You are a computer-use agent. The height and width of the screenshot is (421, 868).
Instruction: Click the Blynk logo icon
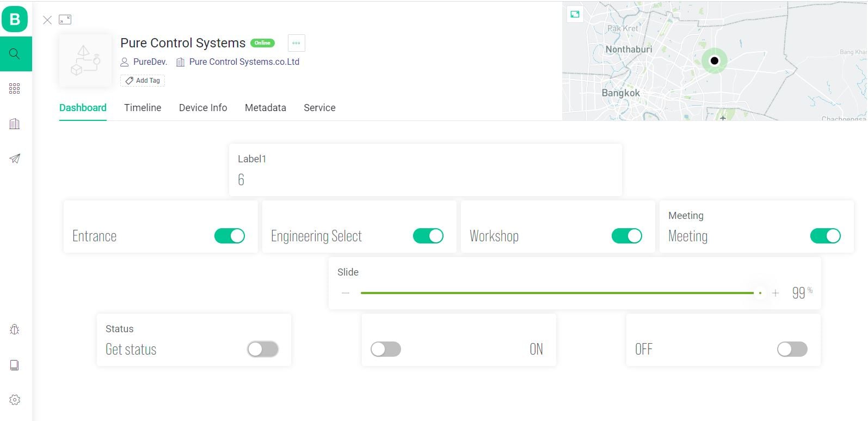click(15, 20)
